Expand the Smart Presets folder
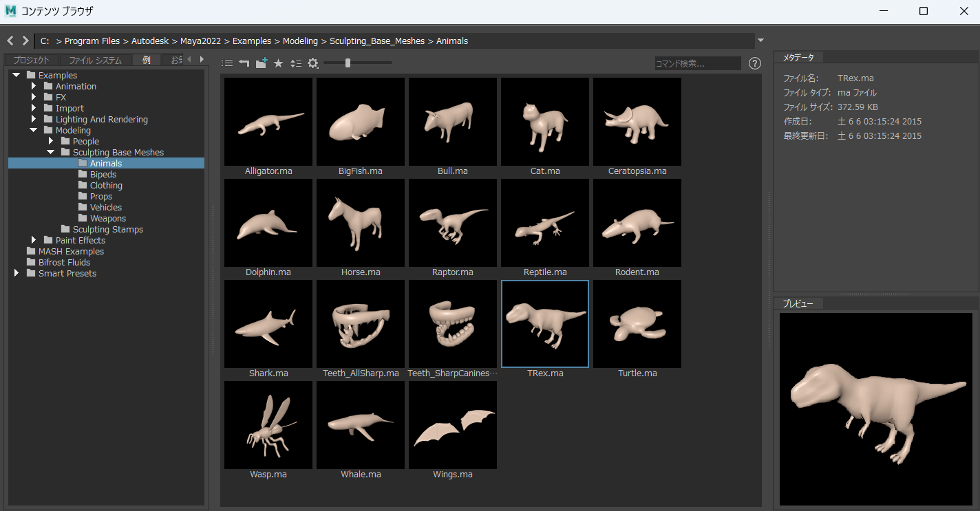This screenshot has width=980, height=511. (x=17, y=273)
